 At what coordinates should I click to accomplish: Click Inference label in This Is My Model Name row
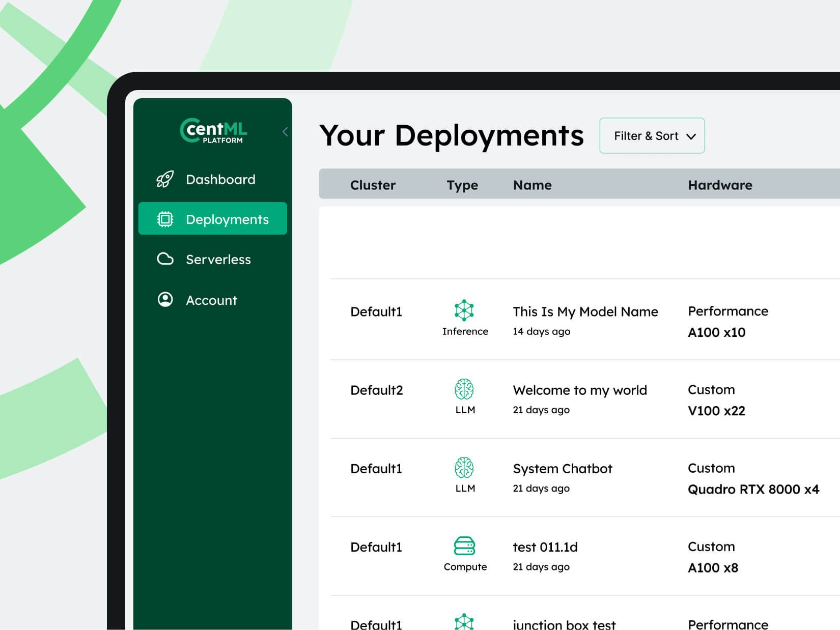click(465, 331)
